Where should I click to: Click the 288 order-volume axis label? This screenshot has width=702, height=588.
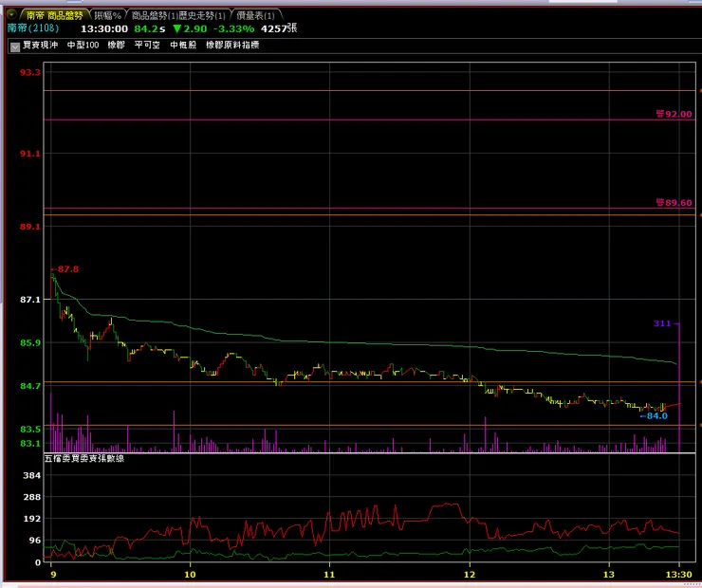click(x=32, y=497)
